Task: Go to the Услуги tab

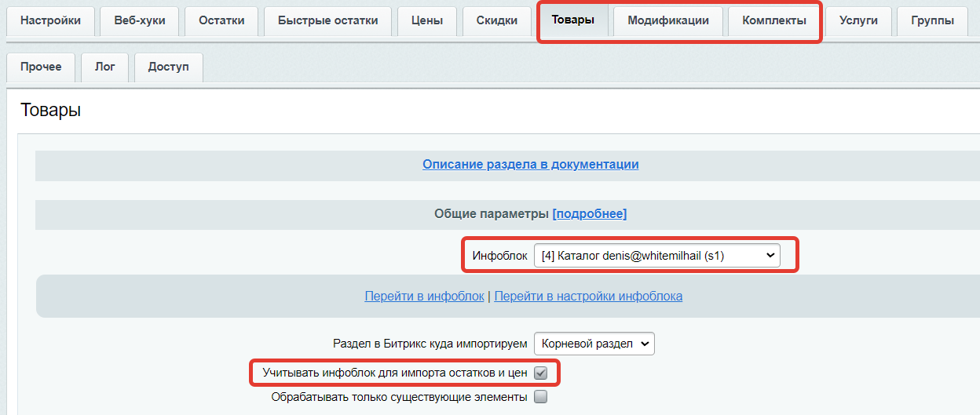Action: pos(857,20)
